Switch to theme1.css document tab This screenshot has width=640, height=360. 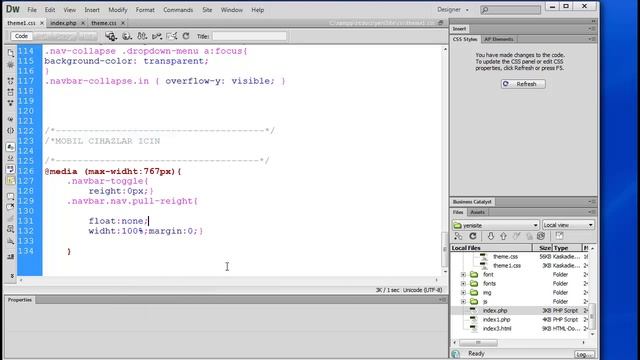coord(21,23)
